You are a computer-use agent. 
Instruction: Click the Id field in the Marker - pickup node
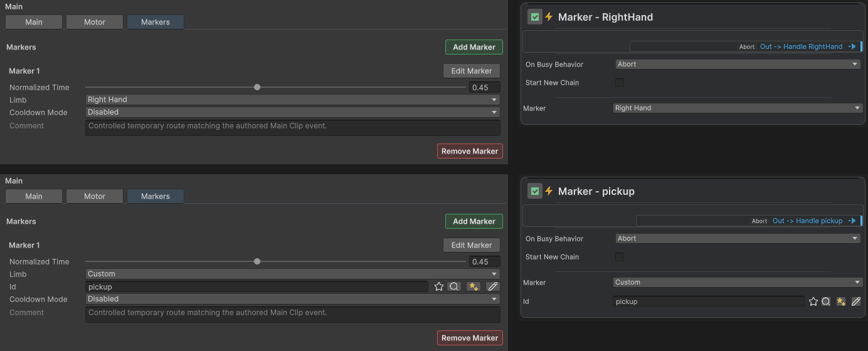(708, 301)
